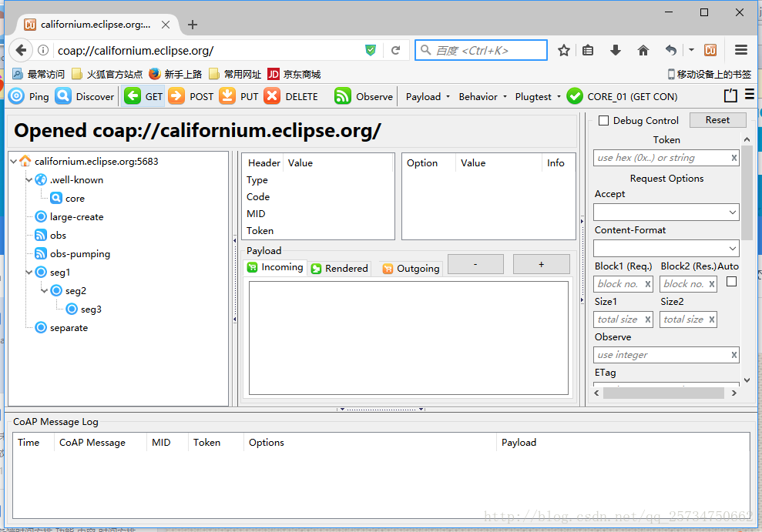The width and height of the screenshot is (762, 532).
Task: Open the bookmarks list icon
Action: (x=588, y=50)
